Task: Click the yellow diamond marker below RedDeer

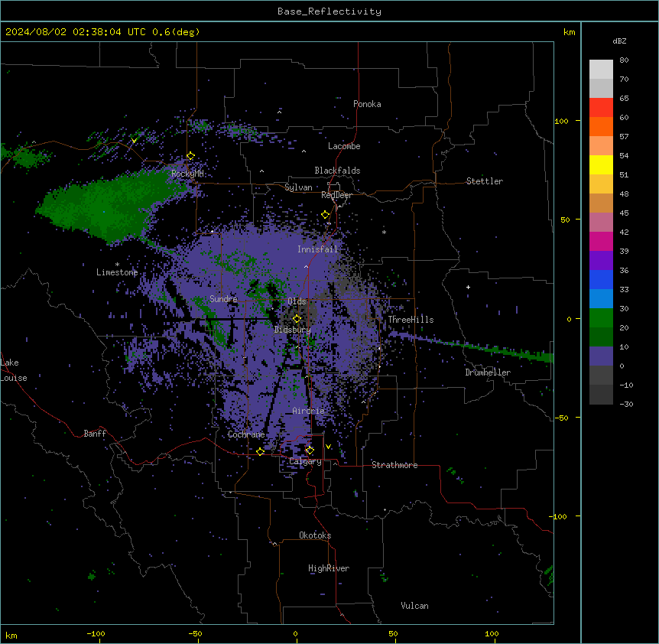Action: click(326, 215)
